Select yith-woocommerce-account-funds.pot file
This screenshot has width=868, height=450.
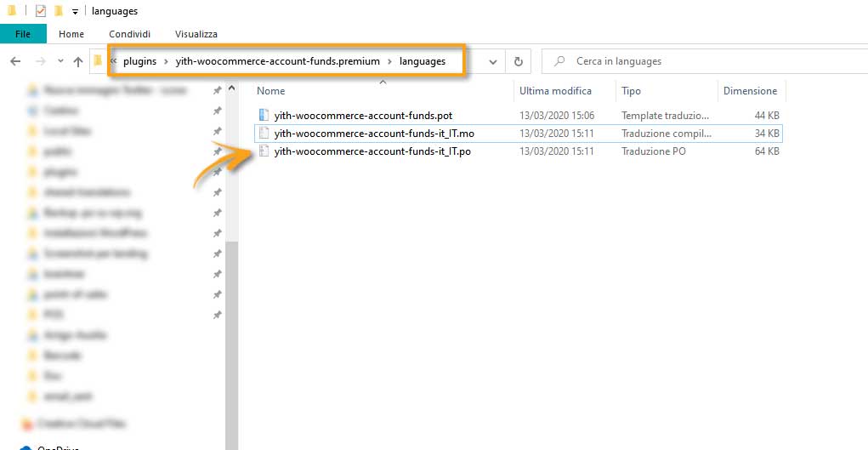pyautogui.click(x=363, y=116)
